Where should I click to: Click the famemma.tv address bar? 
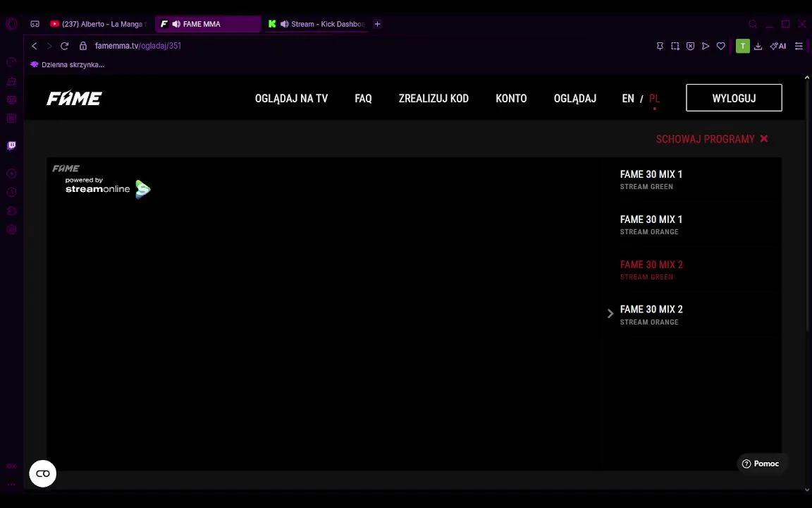click(138, 46)
